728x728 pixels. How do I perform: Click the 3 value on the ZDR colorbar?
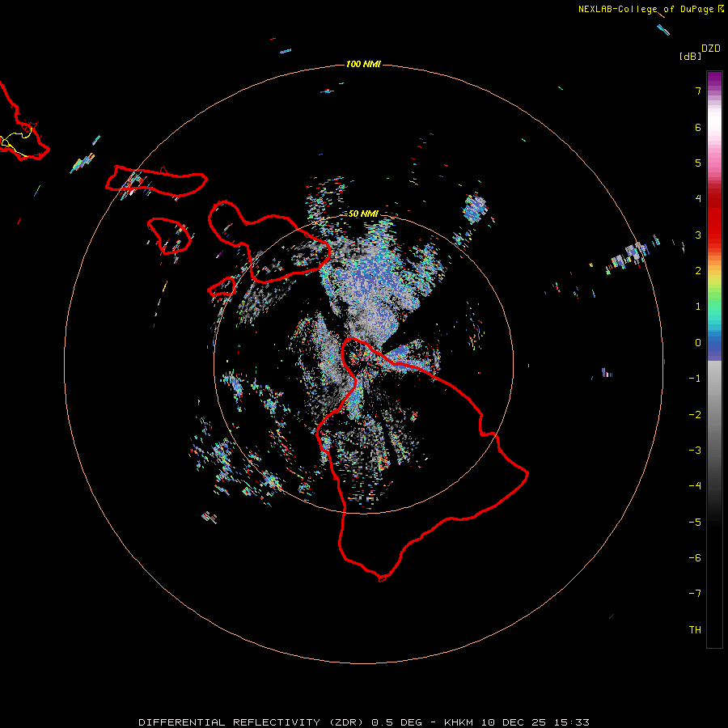tap(698, 235)
